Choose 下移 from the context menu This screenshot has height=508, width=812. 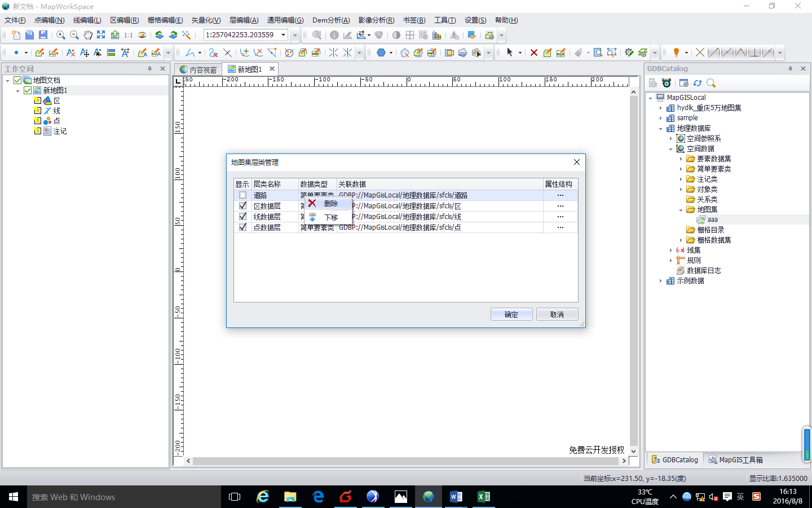(x=330, y=217)
